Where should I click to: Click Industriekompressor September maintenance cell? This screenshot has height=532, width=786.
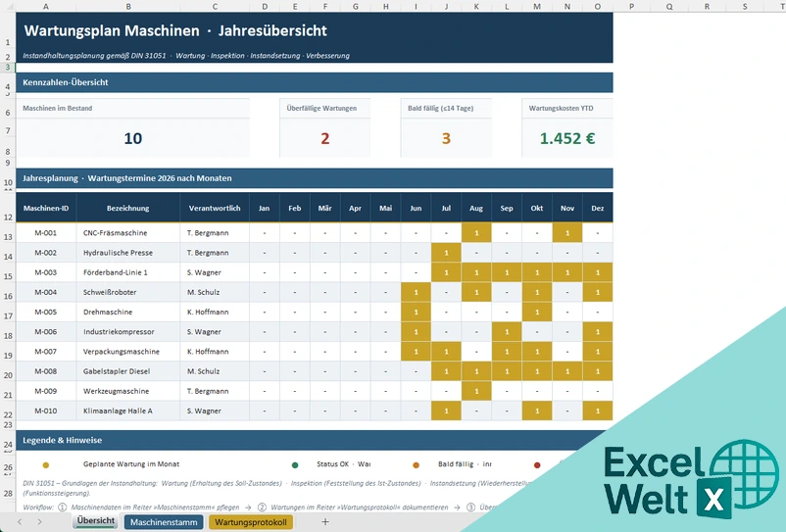(507, 331)
